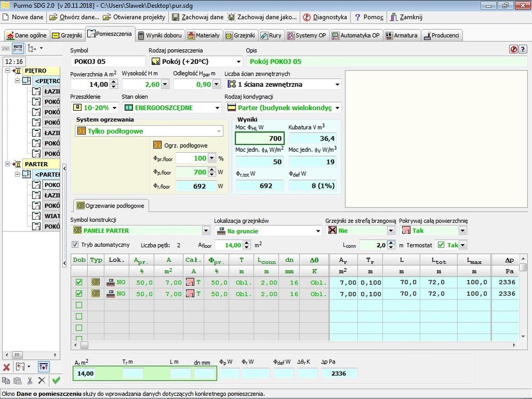The image size is (532, 399).
Task: Click the question mark help icon
Action: tap(522, 49)
